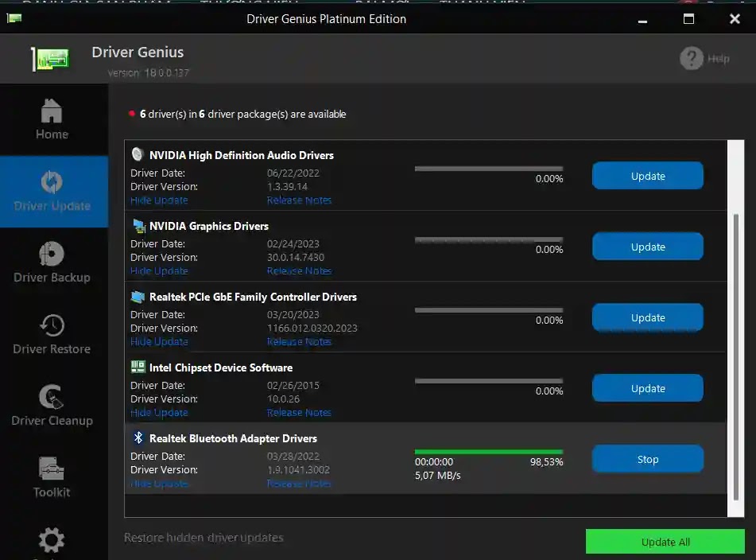Viewport: 756px width, 560px height.
Task: Click Realtek Bluetooth green progress bar
Action: 488,452
